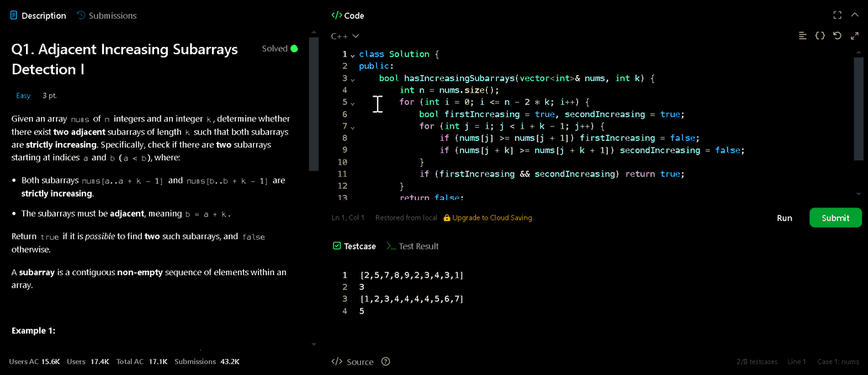Click the 'Users 17.4K' statistic
The width and height of the screenshot is (868, 375).
(x=88, y=361)
